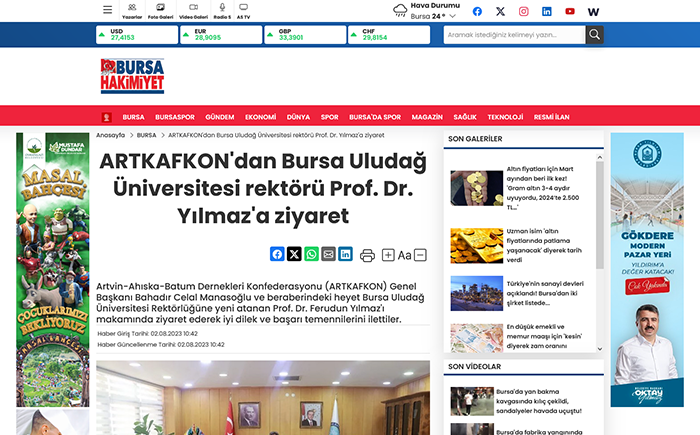The width and height of the screenshot is (700, 435).
Task: Click the rainy weather cloud icon
Action: pos(400,11)
